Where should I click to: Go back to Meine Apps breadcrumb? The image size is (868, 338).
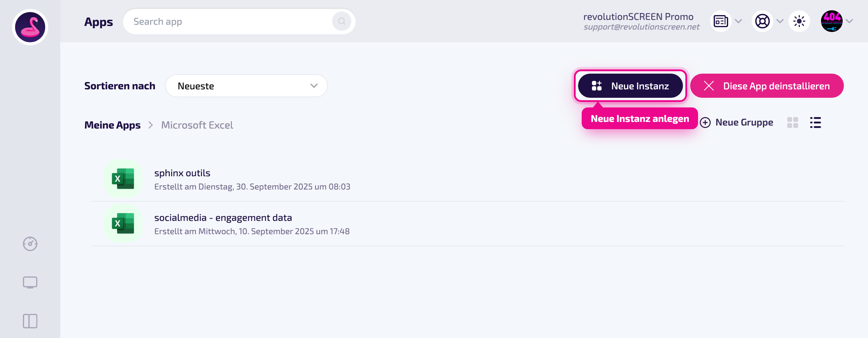[112, 125]
